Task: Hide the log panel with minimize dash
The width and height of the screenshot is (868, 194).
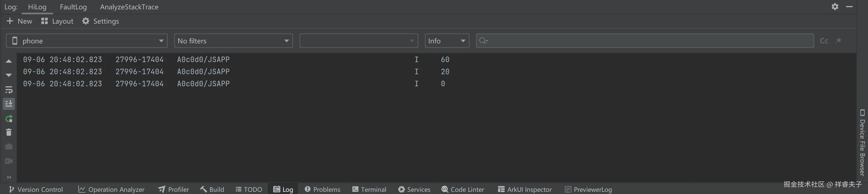Action: [x=849, y=7]
